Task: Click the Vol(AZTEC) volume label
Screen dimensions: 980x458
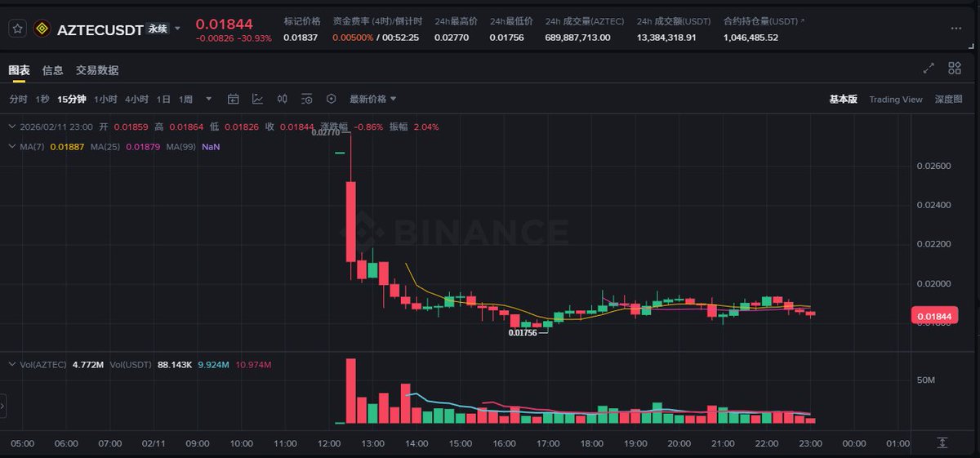Action: 43,364
